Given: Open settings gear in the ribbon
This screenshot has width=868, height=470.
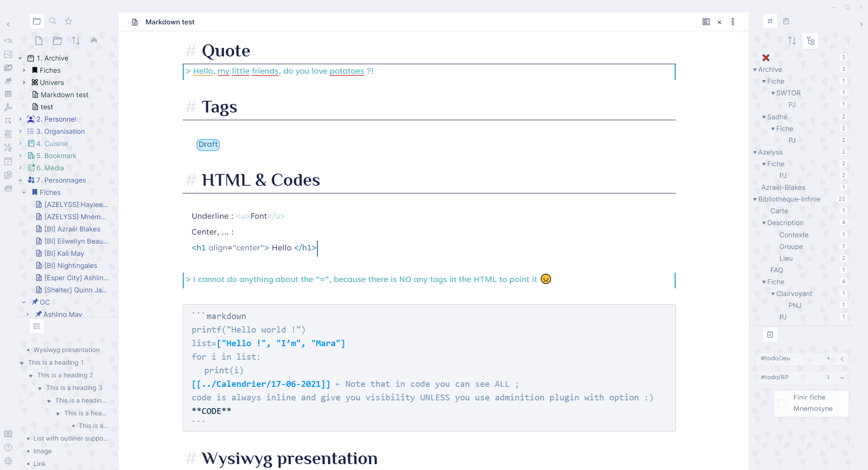Looking at the screenshot, I should pyautogui.click(x=8, y=461).
